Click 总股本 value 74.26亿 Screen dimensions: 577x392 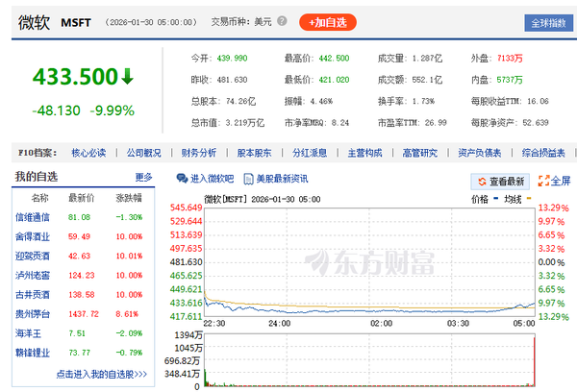[240, 101]
